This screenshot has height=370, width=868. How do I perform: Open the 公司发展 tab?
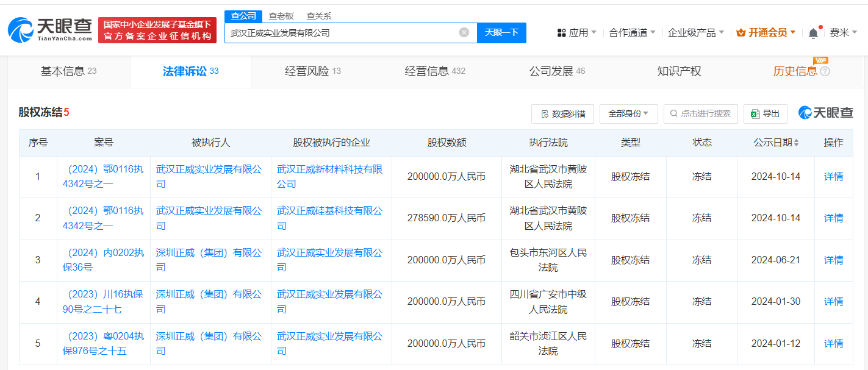pyautogui.click(x=557, y=71)
